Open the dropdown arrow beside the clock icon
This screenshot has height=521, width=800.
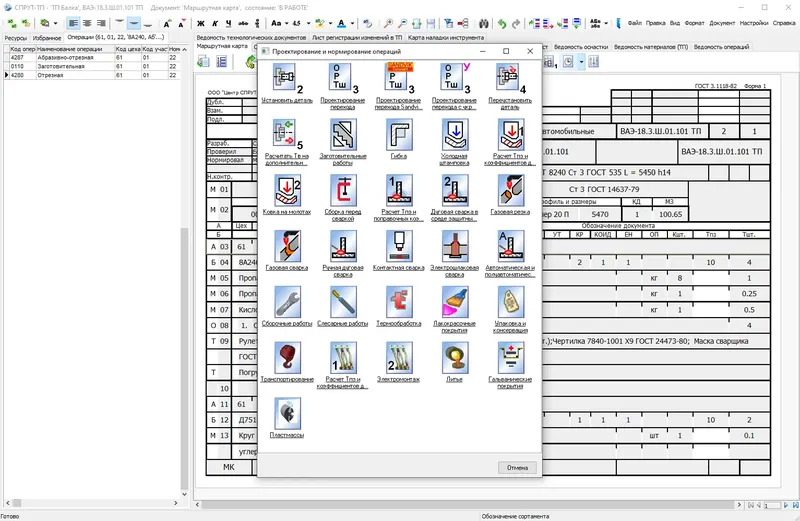coord(581,62)
